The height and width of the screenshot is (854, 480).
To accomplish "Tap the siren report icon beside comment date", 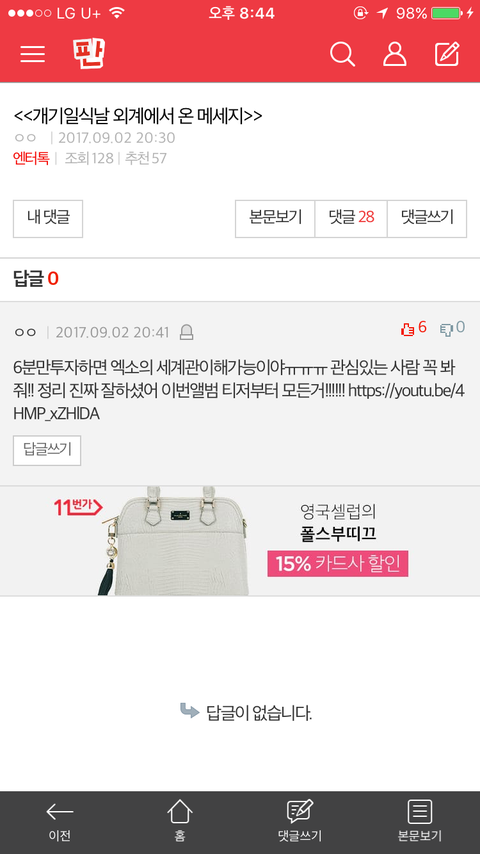I will tap(186, 332).
